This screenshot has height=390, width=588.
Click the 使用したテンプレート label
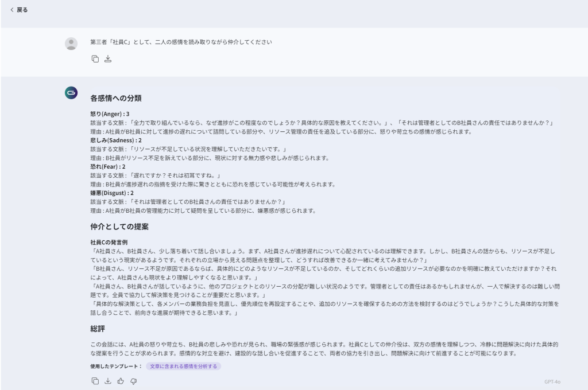(116, 366)
